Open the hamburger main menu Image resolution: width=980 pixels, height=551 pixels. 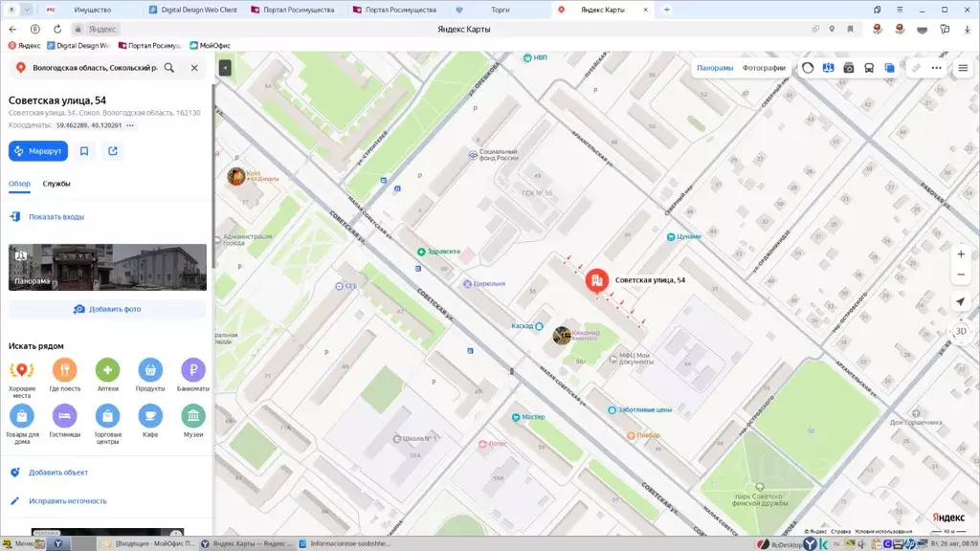tap(963, 68)
